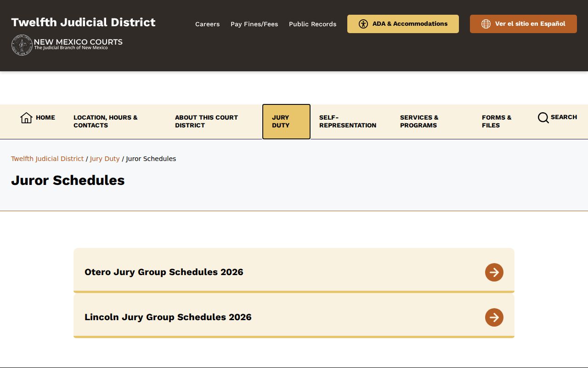Viewport: 588px width, 368px height.
Task: Switch to Ver el sitio en Español
Action: tap(523, 24)
